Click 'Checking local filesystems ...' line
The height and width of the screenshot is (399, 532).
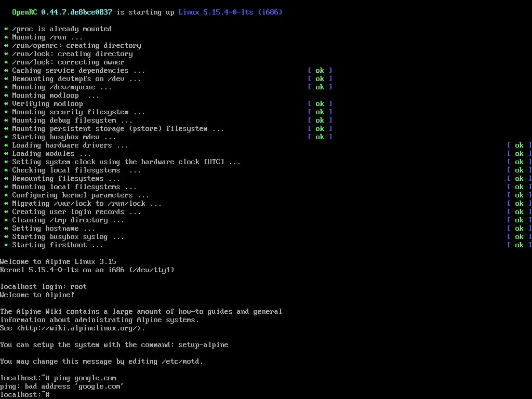[76, 170]
